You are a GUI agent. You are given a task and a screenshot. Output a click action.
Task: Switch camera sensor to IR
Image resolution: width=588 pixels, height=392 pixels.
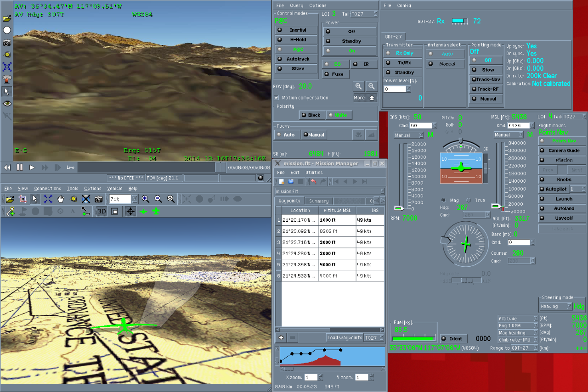tap(362, 64)
